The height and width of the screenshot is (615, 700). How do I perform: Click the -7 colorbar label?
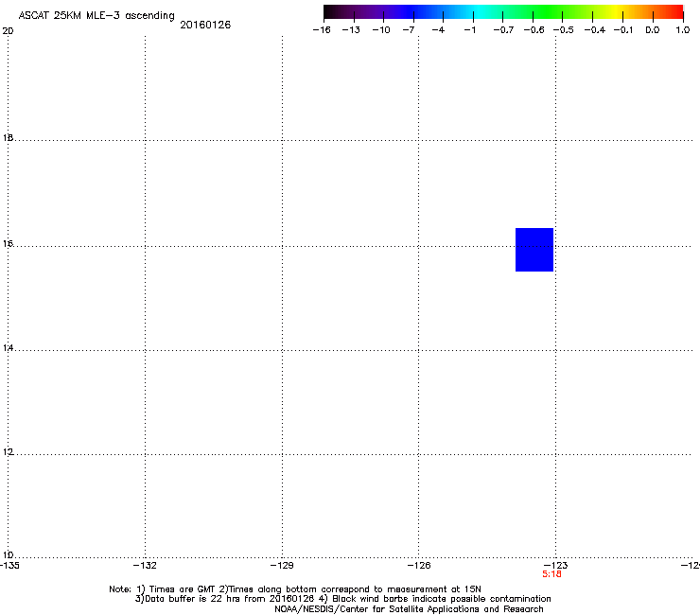(409, 30)
